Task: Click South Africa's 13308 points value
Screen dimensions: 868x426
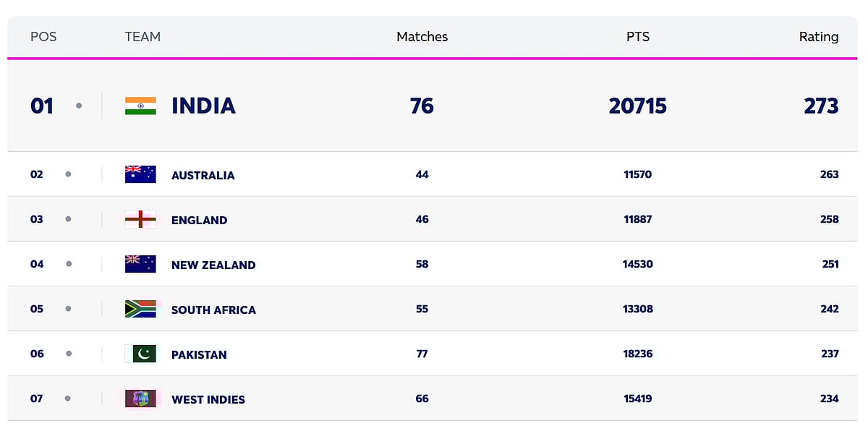Action: pyautogui.click(x=637, y=309)
